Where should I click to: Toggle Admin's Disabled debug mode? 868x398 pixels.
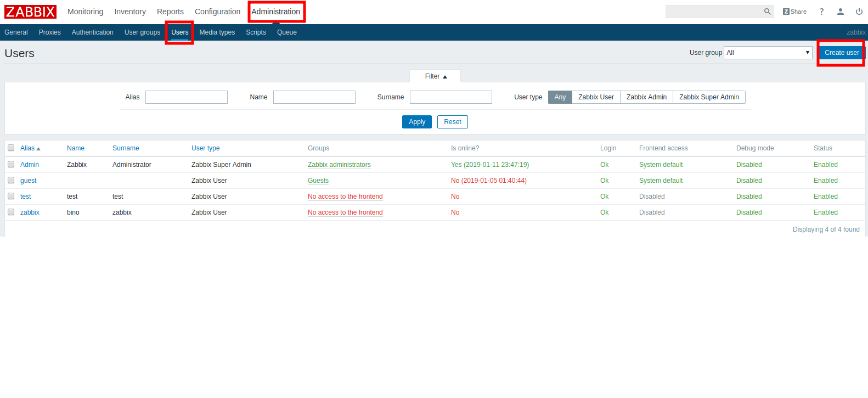(749, 165)
